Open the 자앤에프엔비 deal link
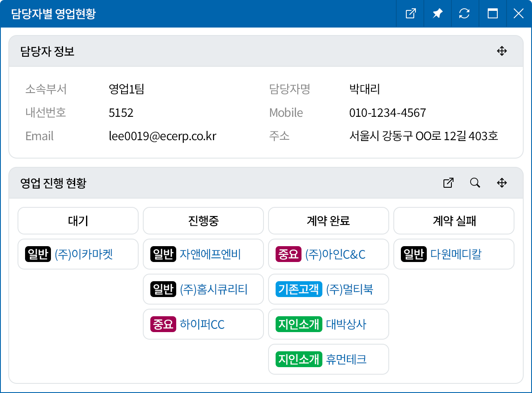The width and height of the screenshot is (532, 393). tap(210, 254)
